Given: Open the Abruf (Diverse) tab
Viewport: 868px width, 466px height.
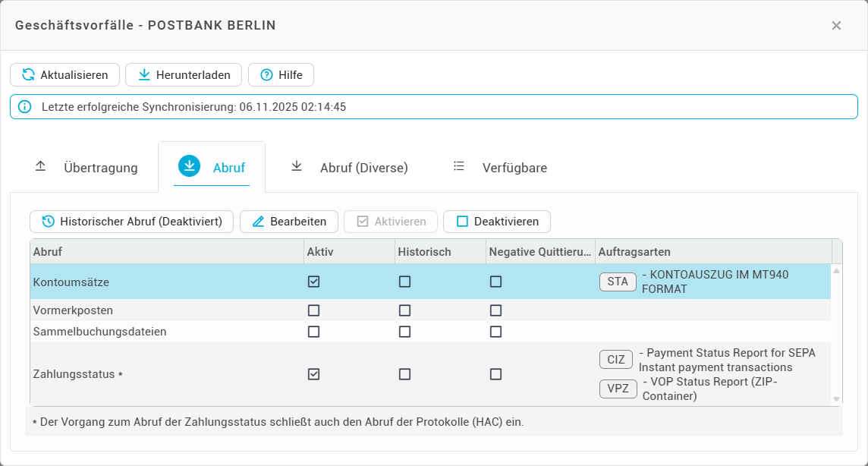Looking at the screenshot, I should point(350,168).
